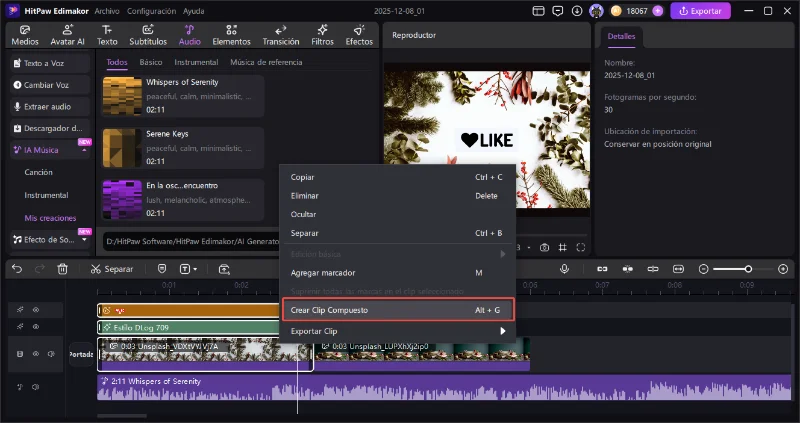Screen dimensions: 800x423
Task: Start voice recording with microphone icon
Action: click(564, 269)
